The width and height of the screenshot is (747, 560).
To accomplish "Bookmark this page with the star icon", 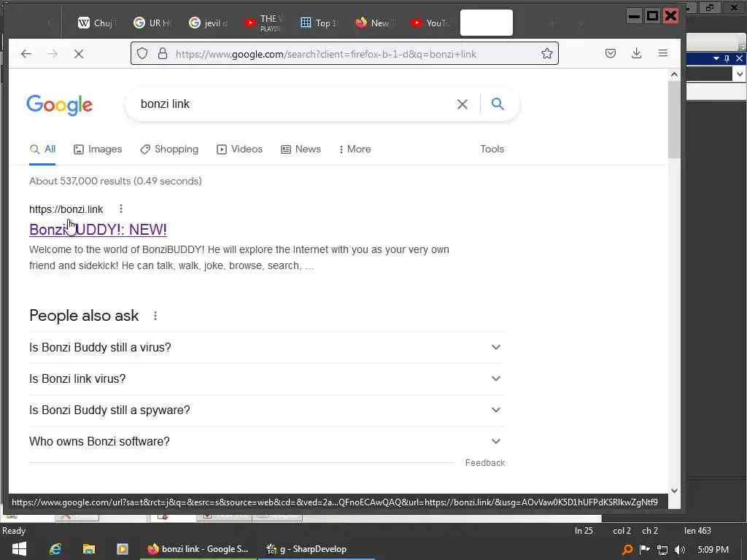I will pyautogui.click(x=547, y=53).
